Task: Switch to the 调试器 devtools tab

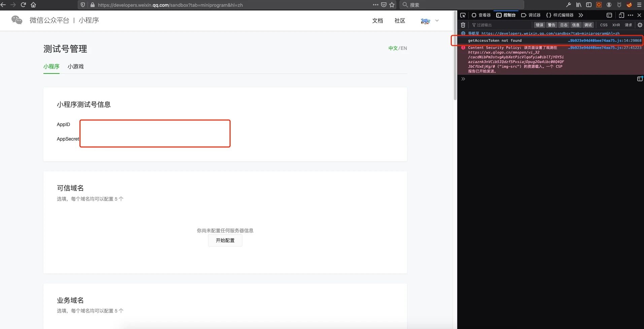Action: pyautogui.click(x=531, y=15)
